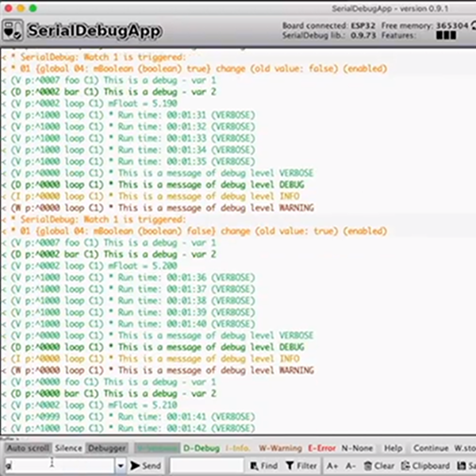The height and width of the screenshot is (476, 476).
Task: Copy log using the Clipboard button
Action: click(425, 466)
